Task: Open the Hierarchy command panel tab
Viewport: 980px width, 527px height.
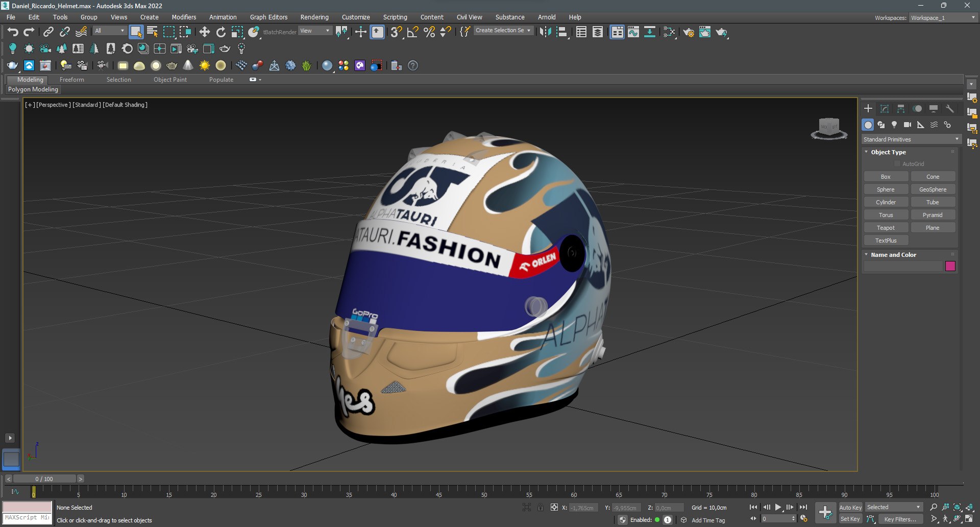Action: 901,108
